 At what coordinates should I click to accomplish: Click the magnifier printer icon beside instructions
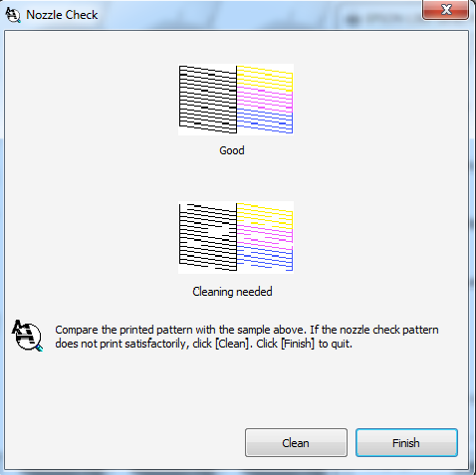click(28, 336)
